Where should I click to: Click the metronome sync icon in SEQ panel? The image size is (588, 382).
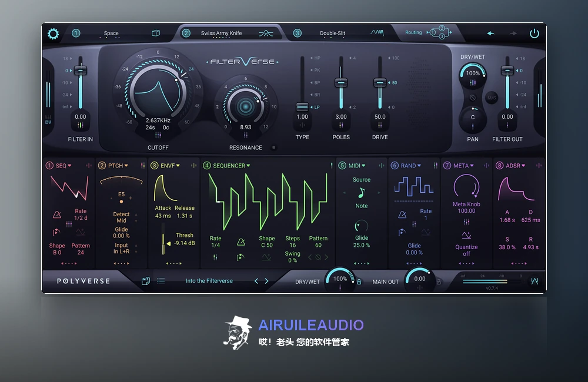57,215
